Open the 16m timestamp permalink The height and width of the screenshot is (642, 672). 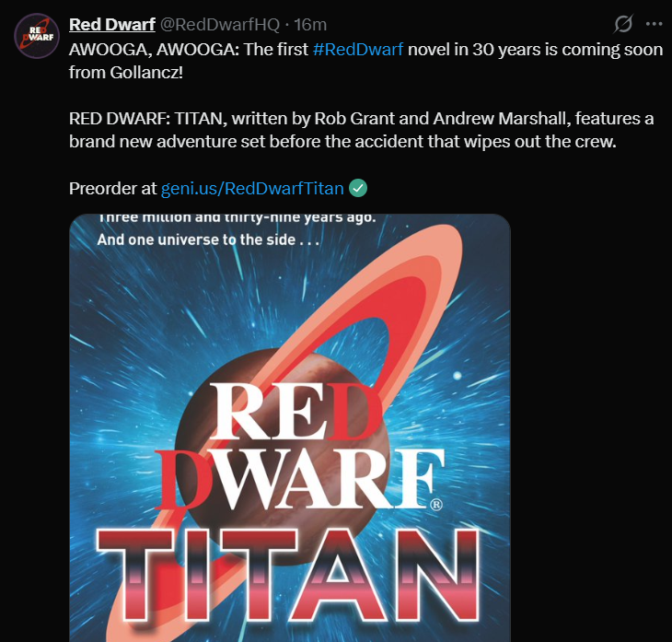coord(310,25)
